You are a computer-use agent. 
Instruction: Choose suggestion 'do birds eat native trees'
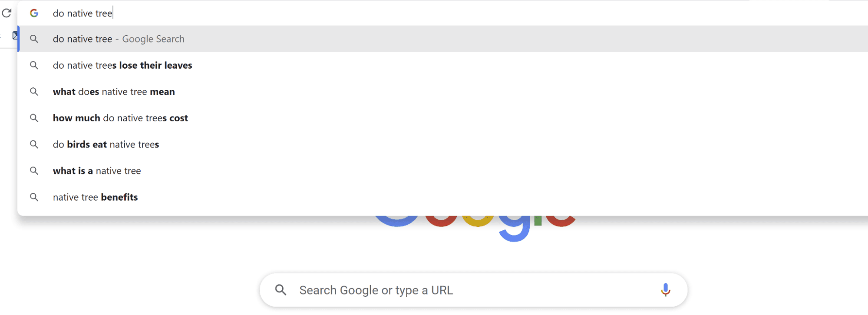[106, 145]
